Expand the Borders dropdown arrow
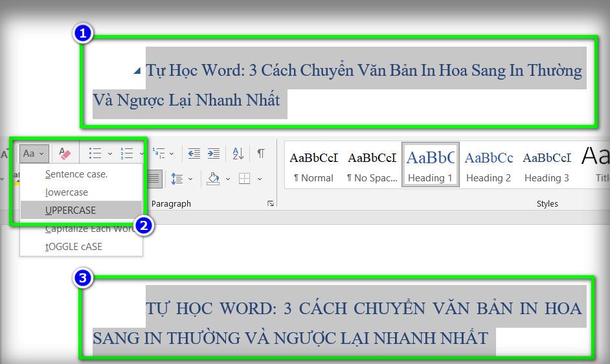610x364 pixels. coord(260,179)
